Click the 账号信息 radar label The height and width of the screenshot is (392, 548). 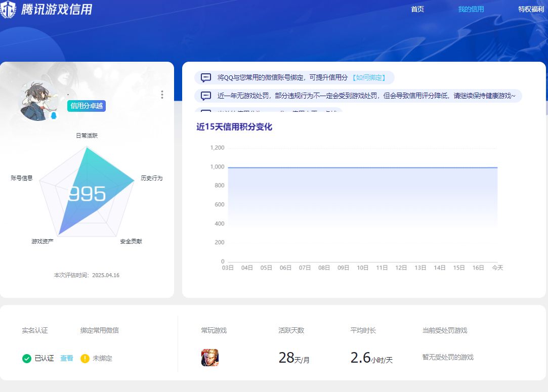click(22, 178)
